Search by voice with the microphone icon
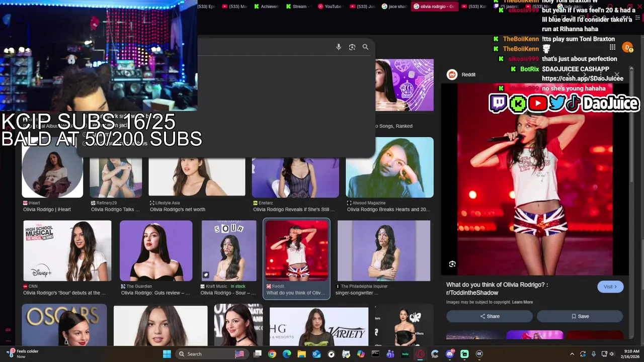644x362 pixels. [x=339, y=47]
